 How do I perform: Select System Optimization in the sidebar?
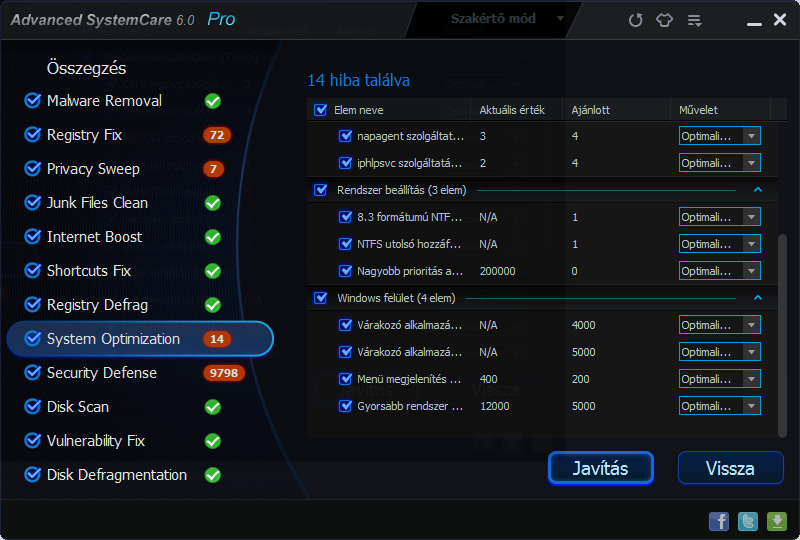140,339
